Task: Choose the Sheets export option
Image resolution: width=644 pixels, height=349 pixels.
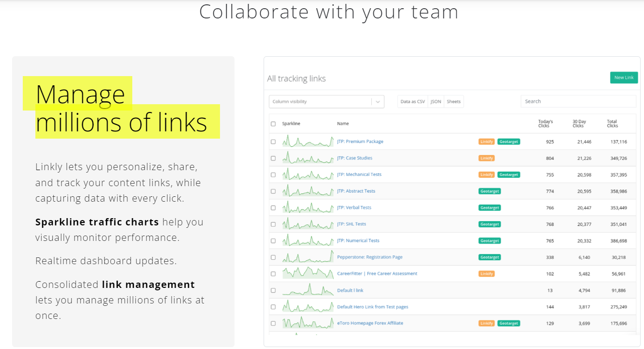Action: pyautogui.click(x=454, y=102)
